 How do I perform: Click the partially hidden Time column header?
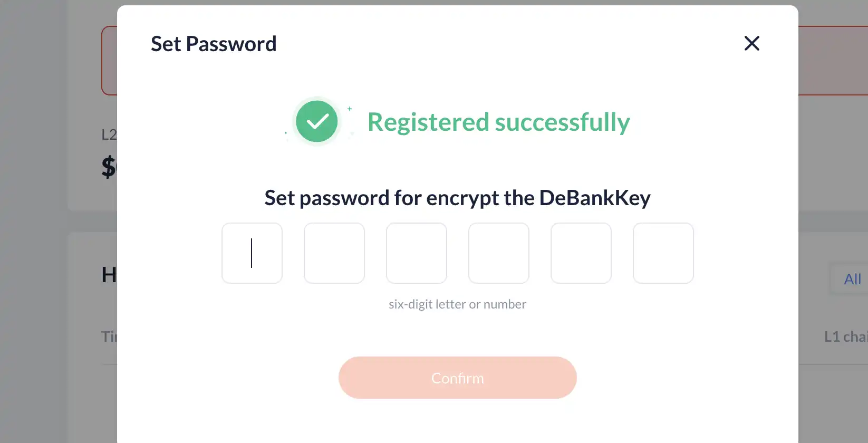pyautogui.click(x=109, y=336)
